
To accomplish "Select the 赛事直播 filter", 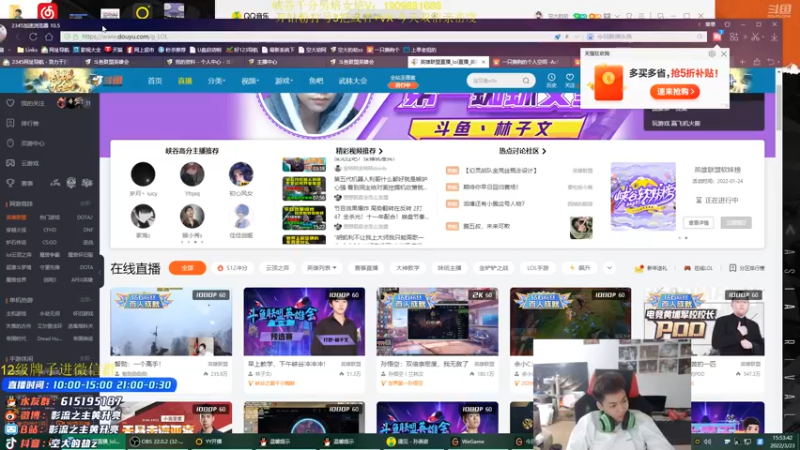I will [x=366, y=268].
